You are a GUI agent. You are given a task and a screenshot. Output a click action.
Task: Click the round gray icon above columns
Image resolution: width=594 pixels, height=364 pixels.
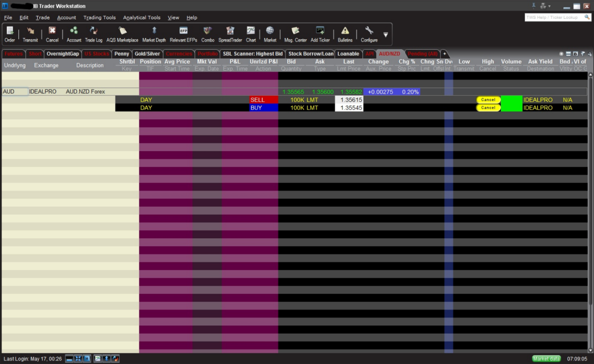point(561,54)
